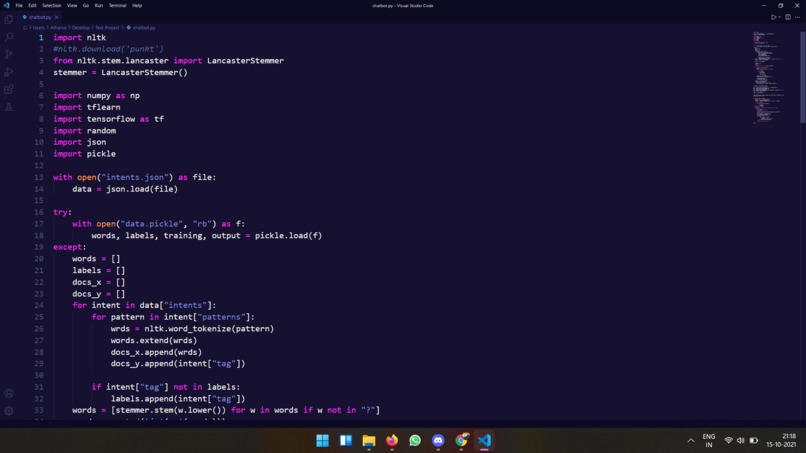Open the Source Control view
Screen dimensions: 806x453
tap(9, 55)
